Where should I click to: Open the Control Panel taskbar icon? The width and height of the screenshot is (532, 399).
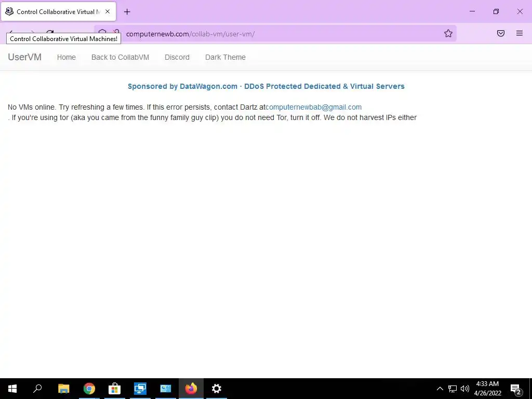tap(166, 389)
